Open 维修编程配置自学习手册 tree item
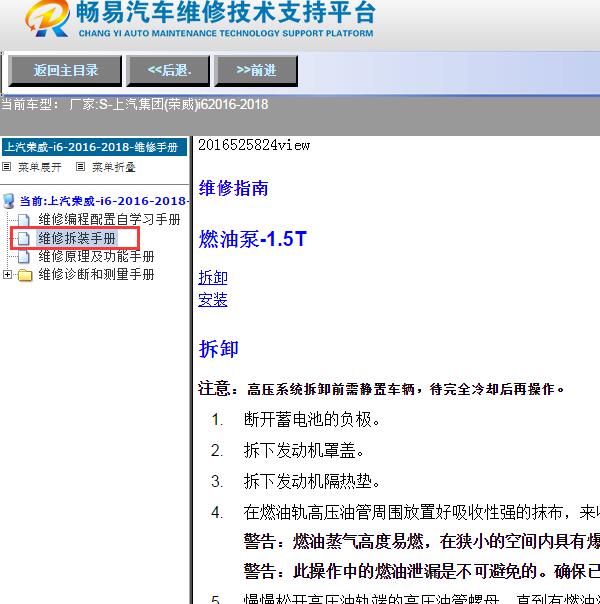 (109, 220)
